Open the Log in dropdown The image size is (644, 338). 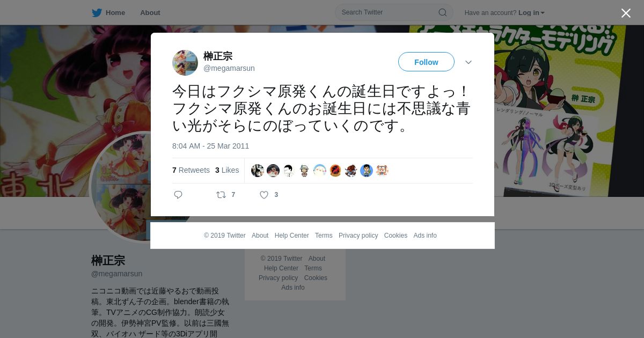coord(531,13)
